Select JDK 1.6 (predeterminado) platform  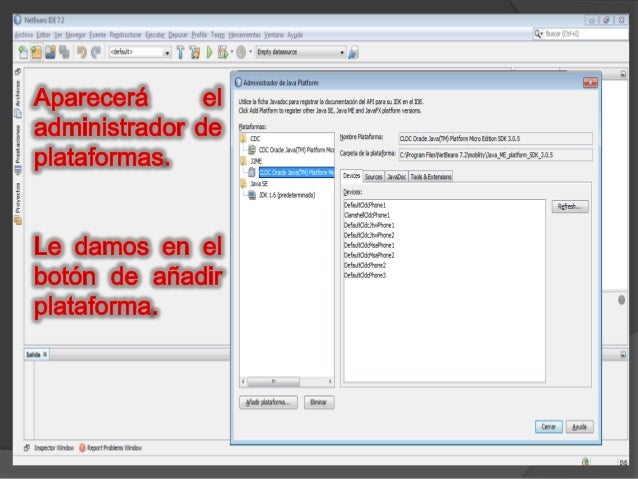click(287, 195)
